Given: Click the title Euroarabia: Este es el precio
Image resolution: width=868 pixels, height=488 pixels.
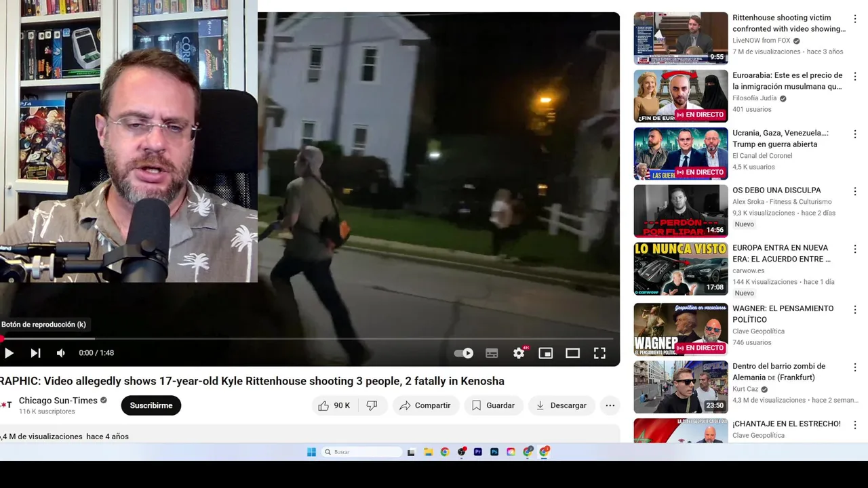Looking at the screenshot, I should 787,81.
